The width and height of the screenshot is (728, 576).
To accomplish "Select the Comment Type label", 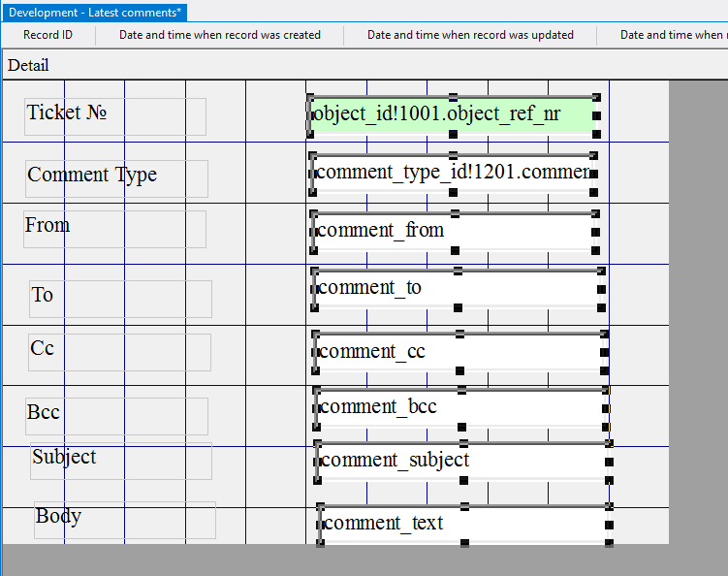I will [x=116, y=177].
